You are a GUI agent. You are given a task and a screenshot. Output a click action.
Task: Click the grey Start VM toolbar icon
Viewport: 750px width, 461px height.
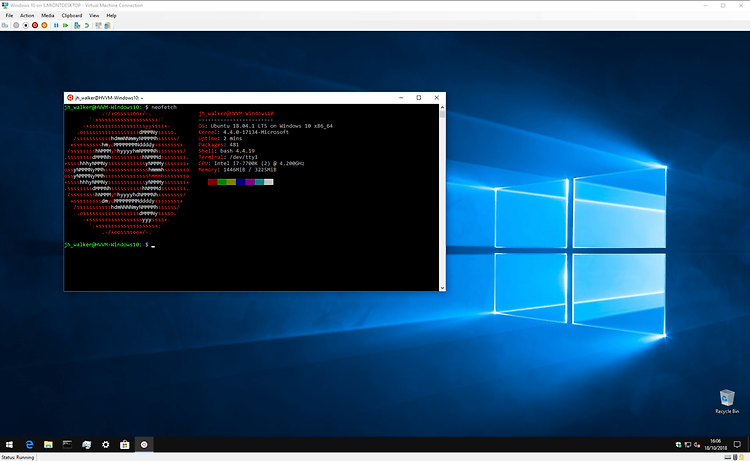(16, 25)
